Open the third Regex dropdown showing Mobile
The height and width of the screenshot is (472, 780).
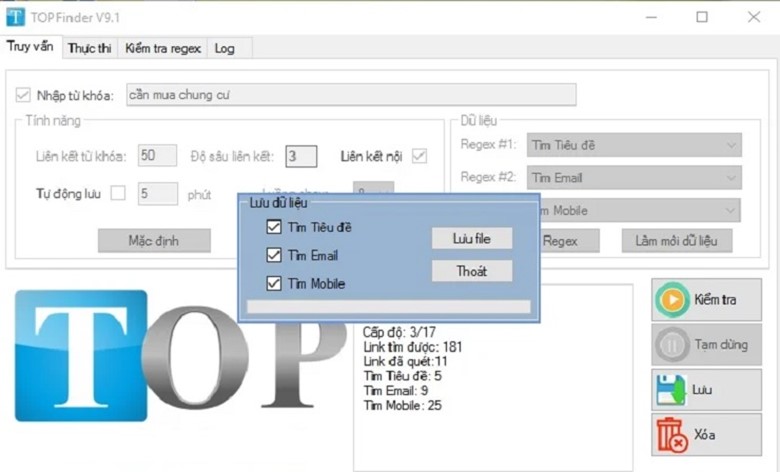point(640,210)
